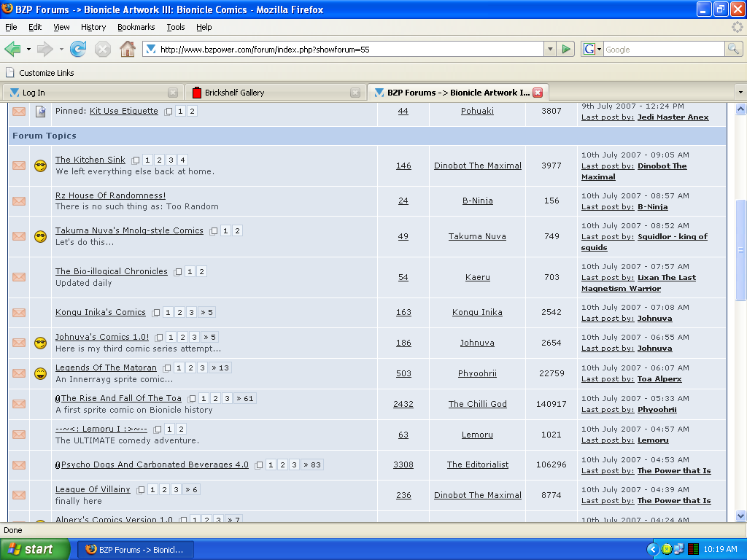Screen dimensions: 747x560
Task: Open Forward button history dropdown arrow
Action: [x=61, y=49]
